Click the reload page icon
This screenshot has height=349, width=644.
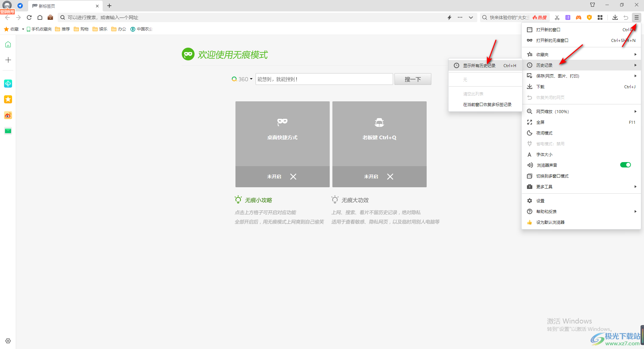[x=29, y=17]
